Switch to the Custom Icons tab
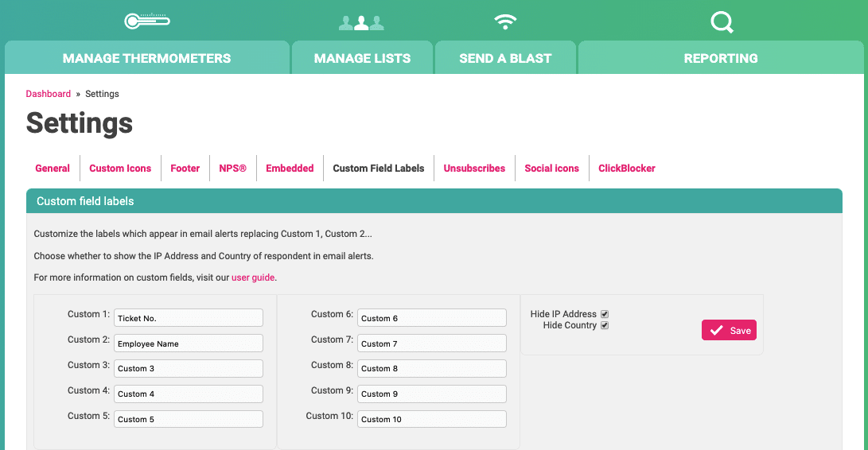The width and height of the screenshot is (868, 450). [120, 169]
